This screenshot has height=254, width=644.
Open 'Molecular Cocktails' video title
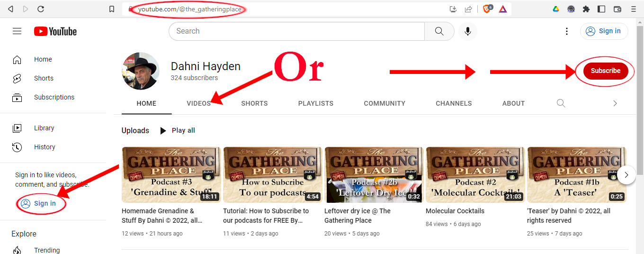(455, 211)
